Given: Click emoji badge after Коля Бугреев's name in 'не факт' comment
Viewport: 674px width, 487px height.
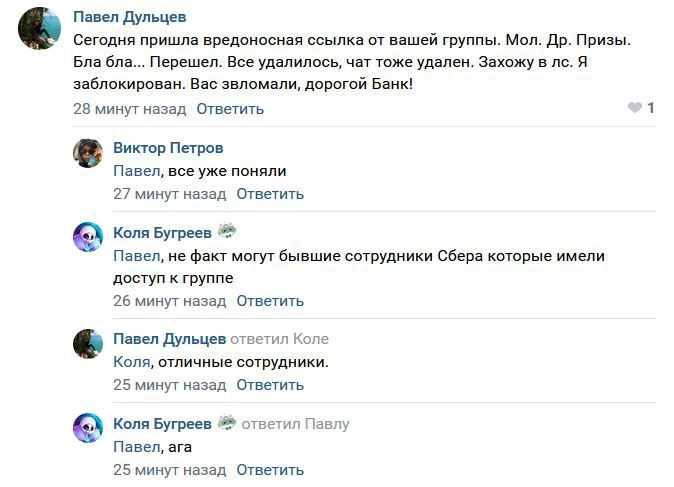Looking at the screenshot, I should [228, 231].
